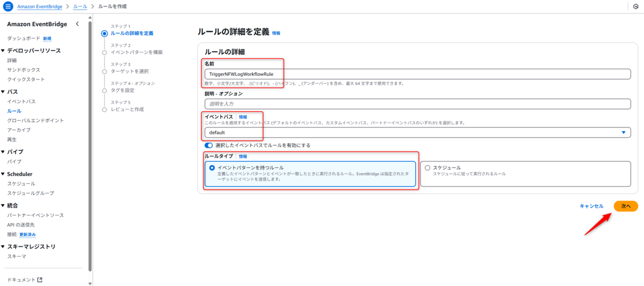Open ダッシュボード in the sidebar

coord(24,39)
